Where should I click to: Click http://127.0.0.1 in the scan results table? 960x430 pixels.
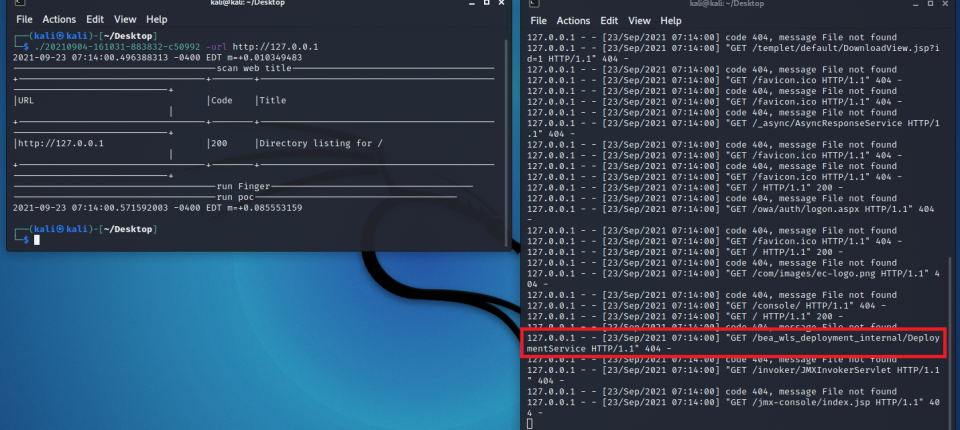pos(61,143)
